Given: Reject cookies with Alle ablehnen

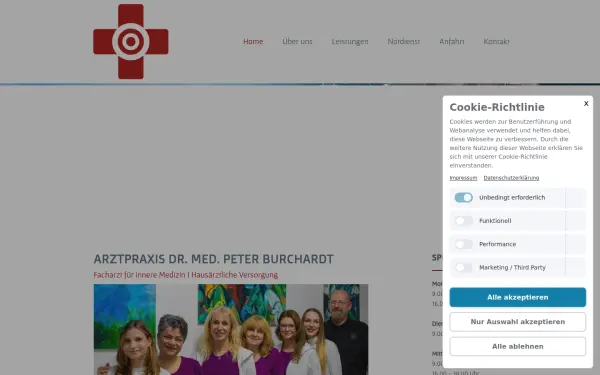Looking at the screenshot, I should coord(517,346).
